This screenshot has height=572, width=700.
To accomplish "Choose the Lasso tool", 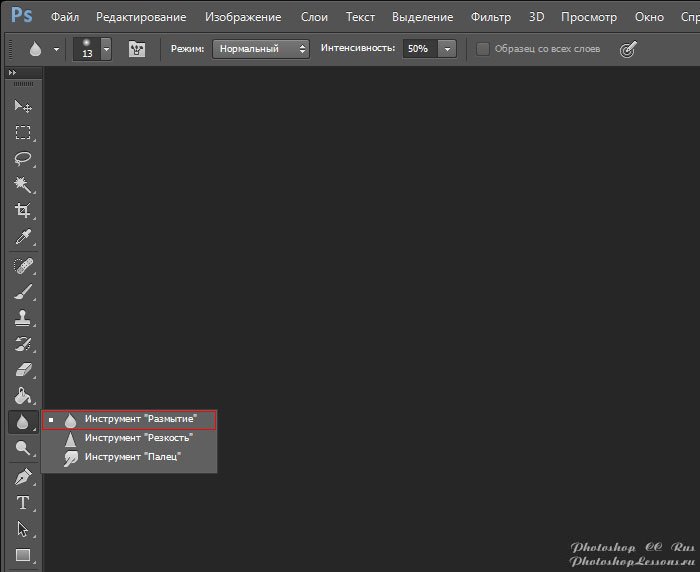I will (22, 159).
